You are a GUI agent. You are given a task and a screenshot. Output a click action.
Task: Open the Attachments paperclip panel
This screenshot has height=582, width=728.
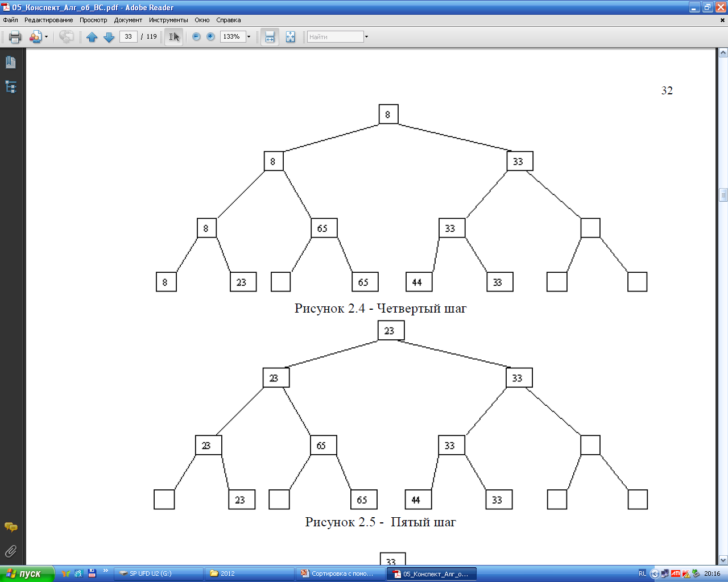coord(11,551)
